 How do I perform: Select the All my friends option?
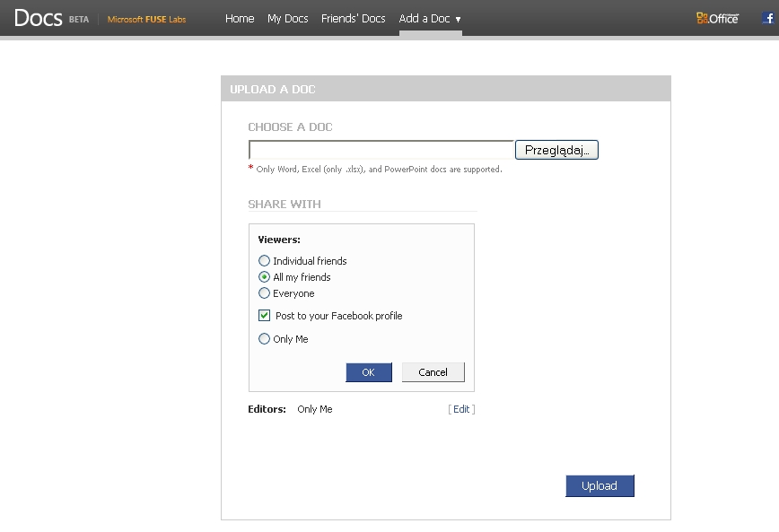click(x=264, y=277)
